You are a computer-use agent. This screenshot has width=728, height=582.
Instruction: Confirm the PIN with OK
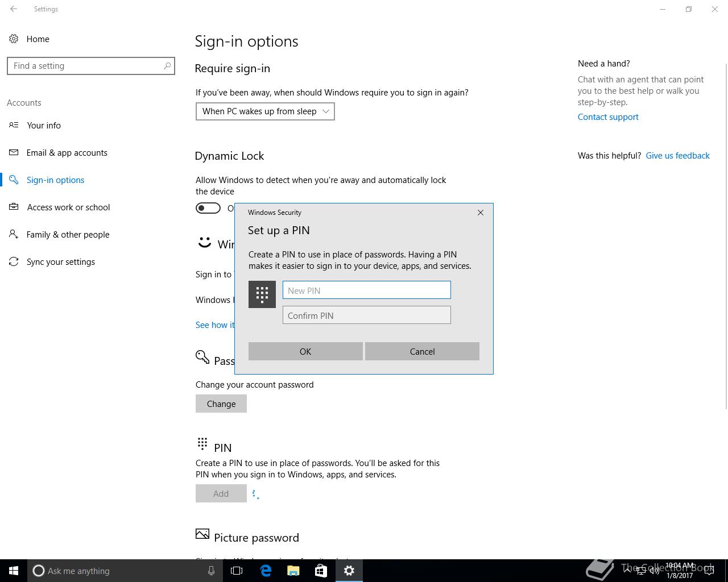pyautogui.click(x=305, y=351)
